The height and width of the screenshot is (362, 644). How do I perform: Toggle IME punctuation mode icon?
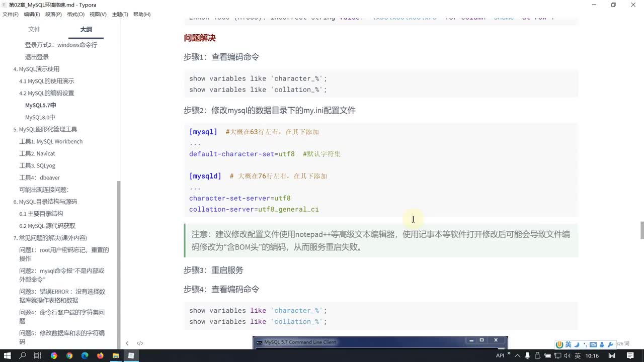pyautogui.click(x=585, y=345)
